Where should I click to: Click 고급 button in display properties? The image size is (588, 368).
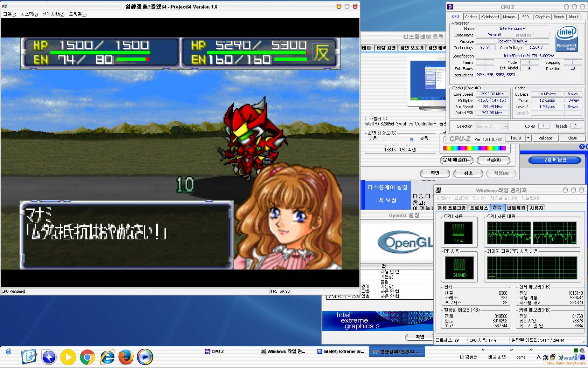pos(493,160)
